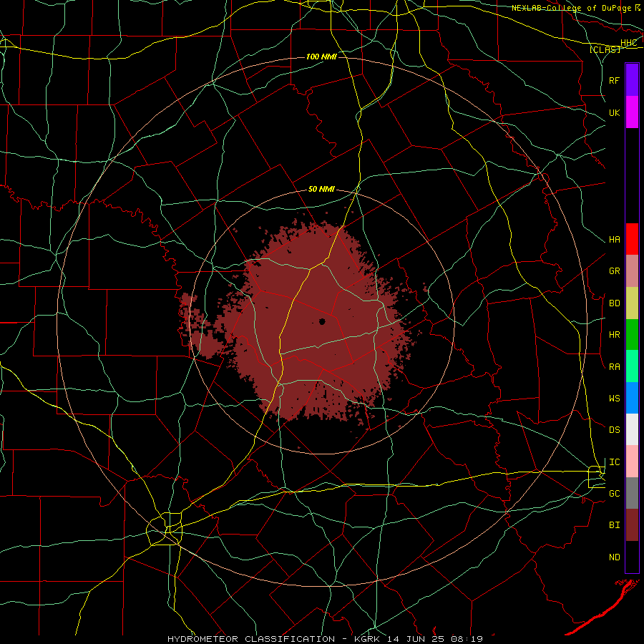Viewport: 644px width, 644px height.
Task: Click the BI legend label
Action: pyautogui.click(x=615, y=525)
